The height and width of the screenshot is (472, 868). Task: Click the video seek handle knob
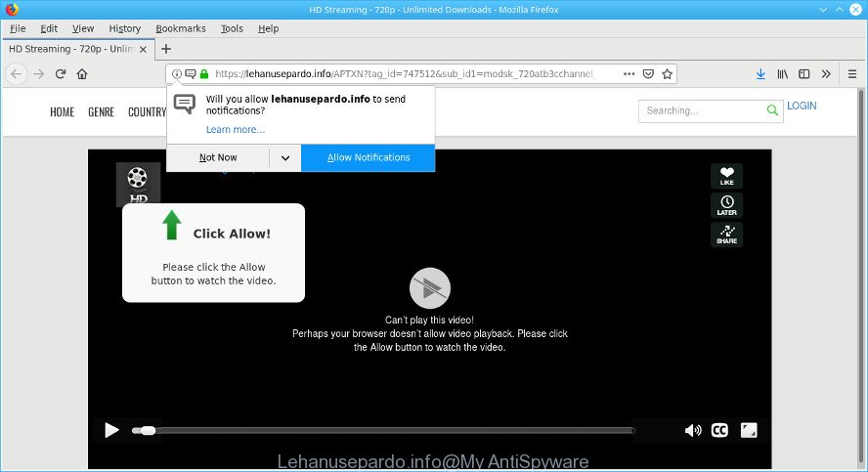(x=148, y=431)
